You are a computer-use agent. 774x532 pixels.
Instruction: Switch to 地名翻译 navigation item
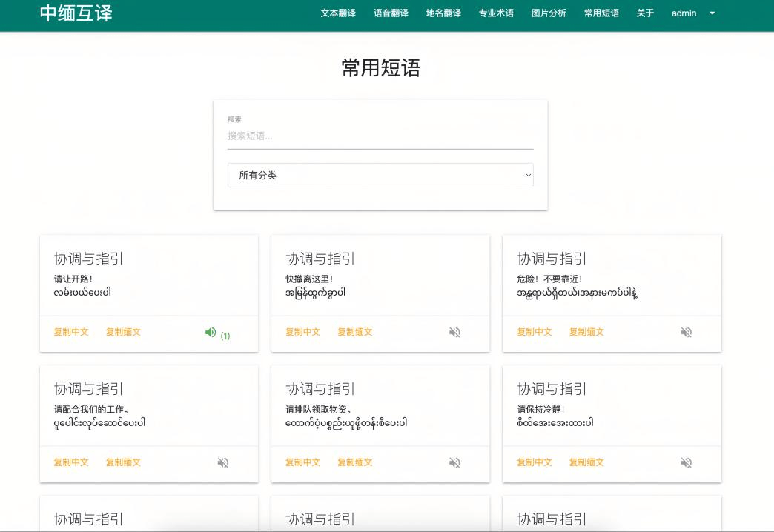443,13
